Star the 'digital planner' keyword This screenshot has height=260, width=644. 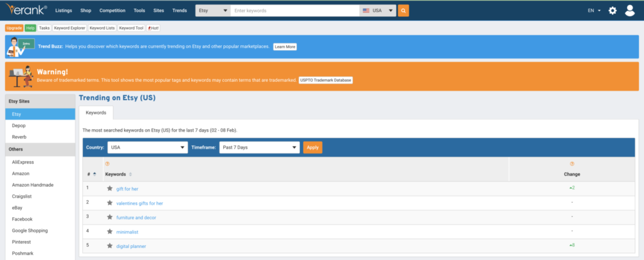[109, 246]
